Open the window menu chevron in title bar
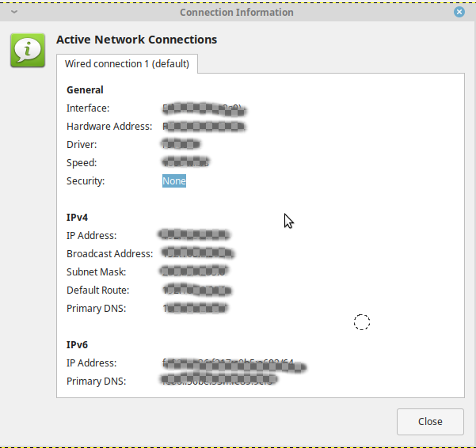Image resolution: width=476 pixels, height=448 pixels. (14, 12)
